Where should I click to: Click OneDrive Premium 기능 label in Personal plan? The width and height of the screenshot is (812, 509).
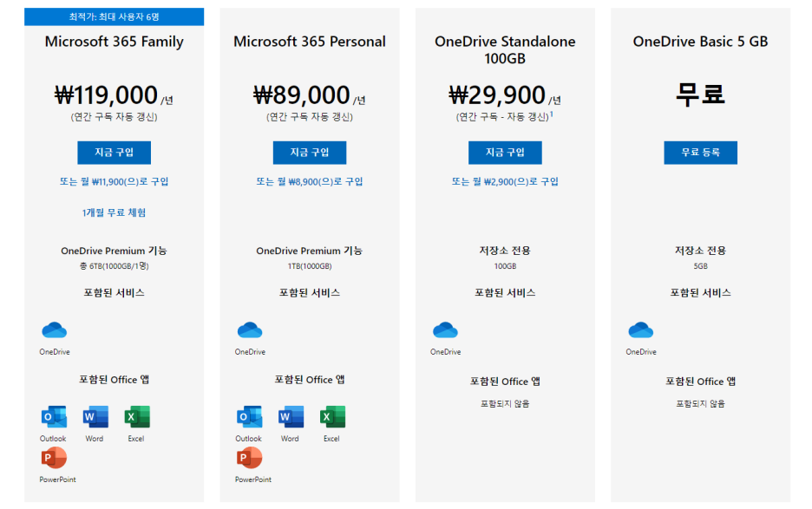point(310,251)
